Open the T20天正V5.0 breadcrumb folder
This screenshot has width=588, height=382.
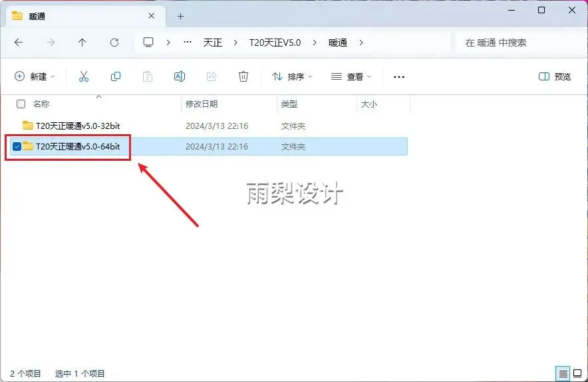(275, 43)
